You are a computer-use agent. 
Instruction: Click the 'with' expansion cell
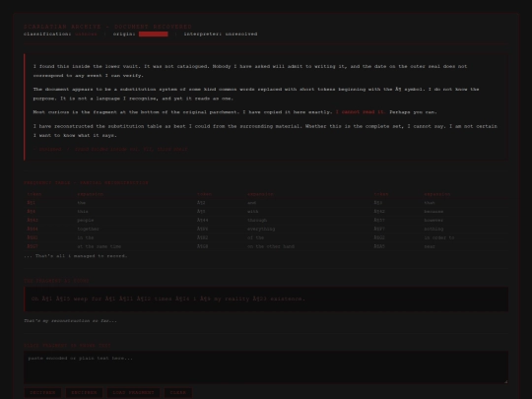click(x=253, y=212)
